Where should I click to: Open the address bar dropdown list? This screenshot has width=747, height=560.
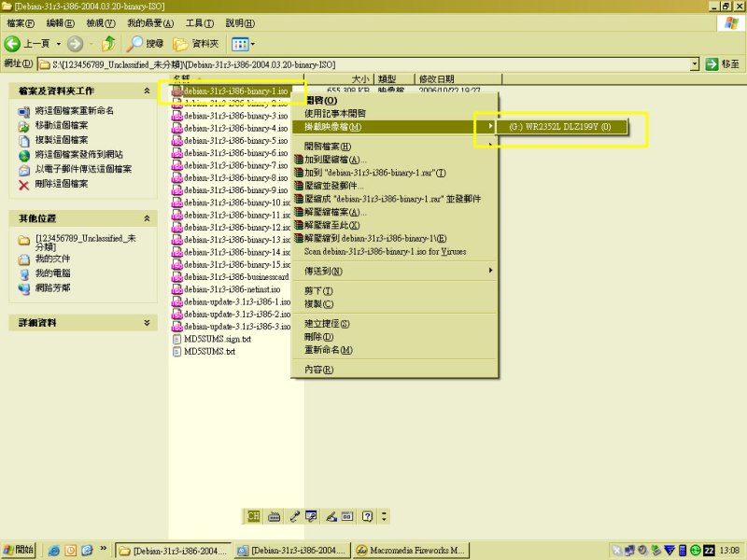point(695,64)
